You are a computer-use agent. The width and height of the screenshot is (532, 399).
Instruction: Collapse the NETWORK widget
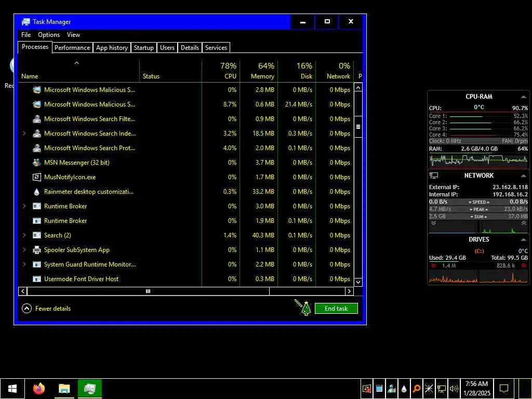(524, 176)
